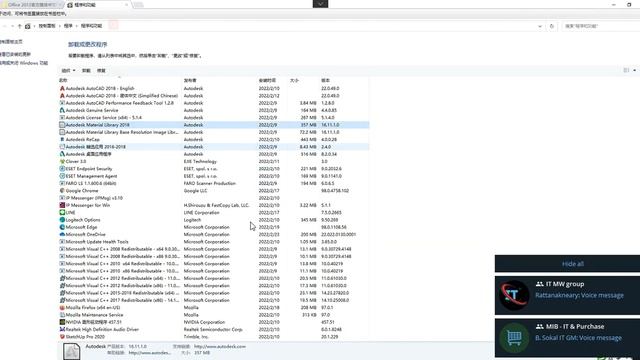
Task: Open the dark chevron dropdown at top
Action: 320,4
